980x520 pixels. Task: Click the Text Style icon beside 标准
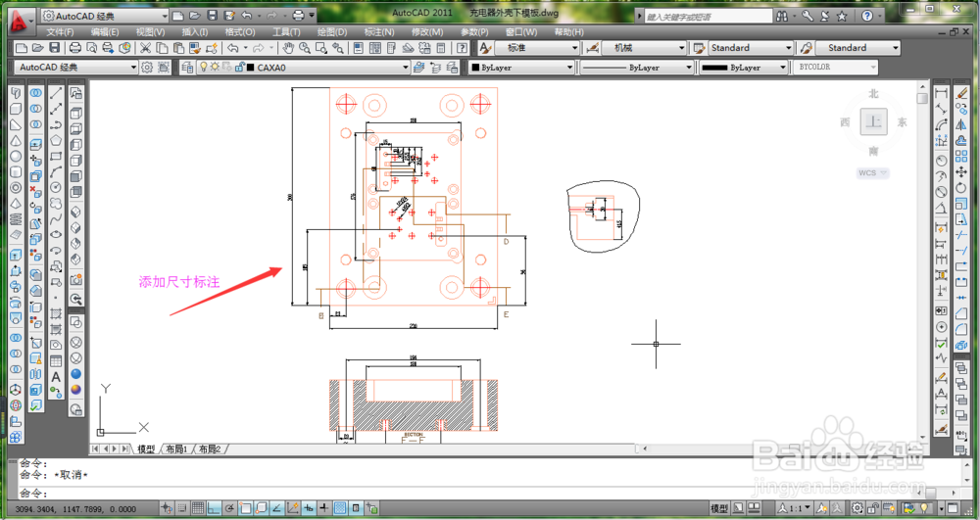[486, 48]
